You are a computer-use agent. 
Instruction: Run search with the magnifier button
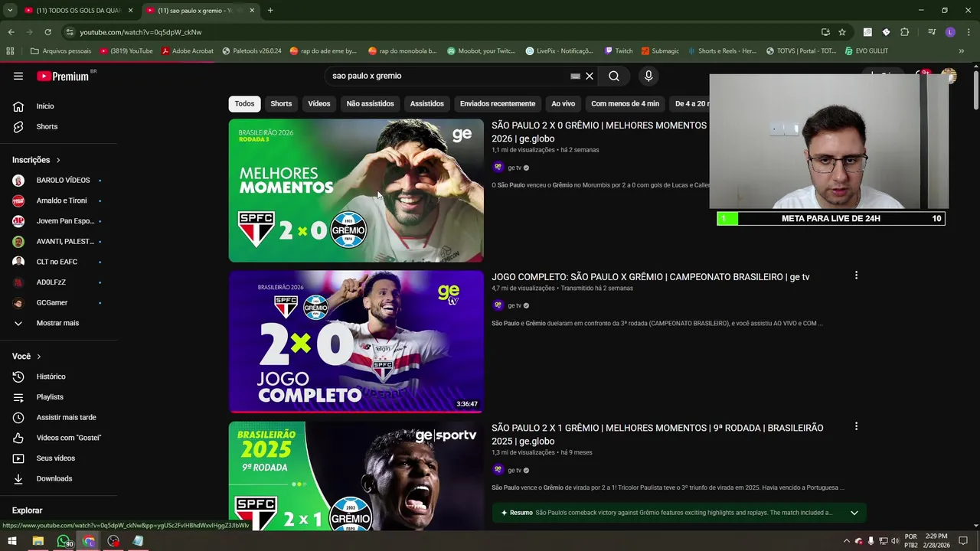614,76
